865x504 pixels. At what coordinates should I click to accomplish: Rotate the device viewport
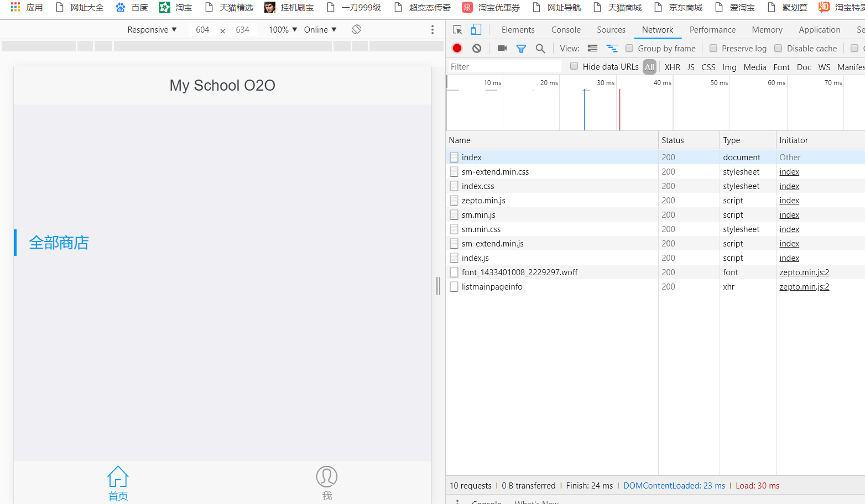coord(357,29)
